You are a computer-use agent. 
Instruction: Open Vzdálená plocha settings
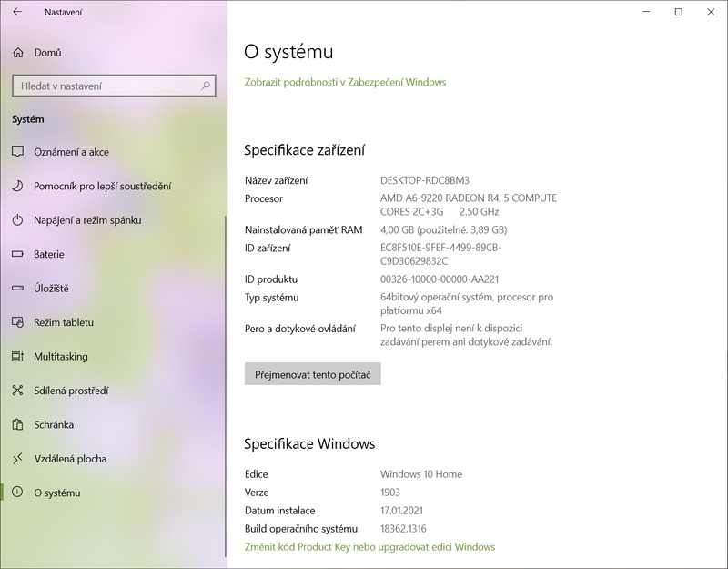[x=114, y=459]
